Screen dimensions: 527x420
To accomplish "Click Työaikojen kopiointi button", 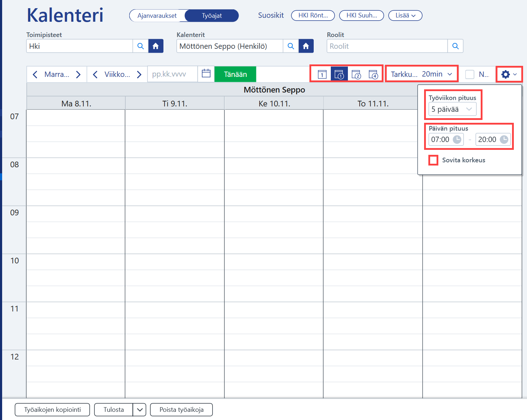I will pos(52,410).
